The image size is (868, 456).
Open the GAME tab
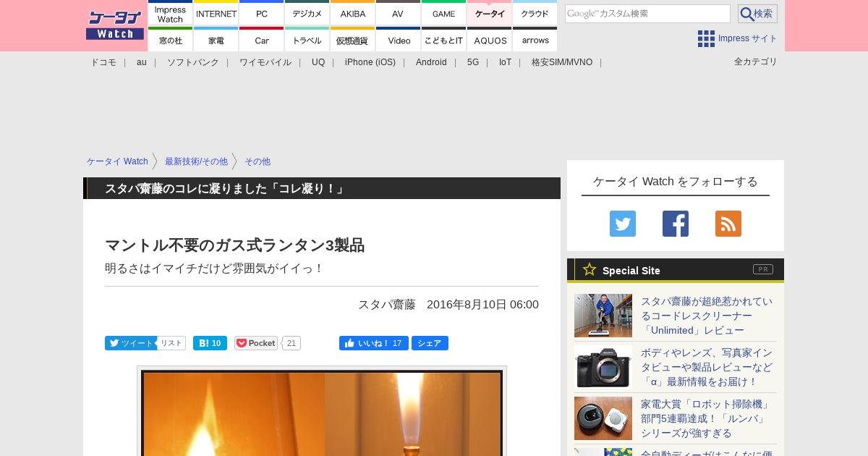click(443, 13)
